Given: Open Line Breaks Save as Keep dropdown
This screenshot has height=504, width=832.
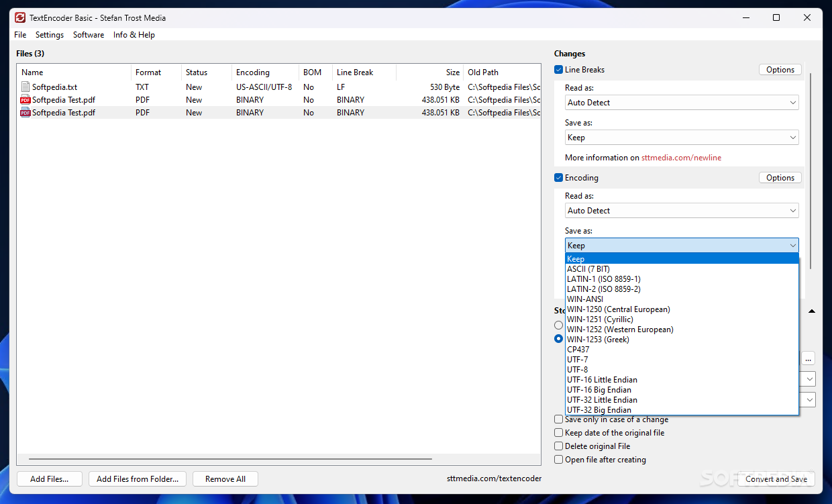Looking at the screenshot, I should (682, 138).
